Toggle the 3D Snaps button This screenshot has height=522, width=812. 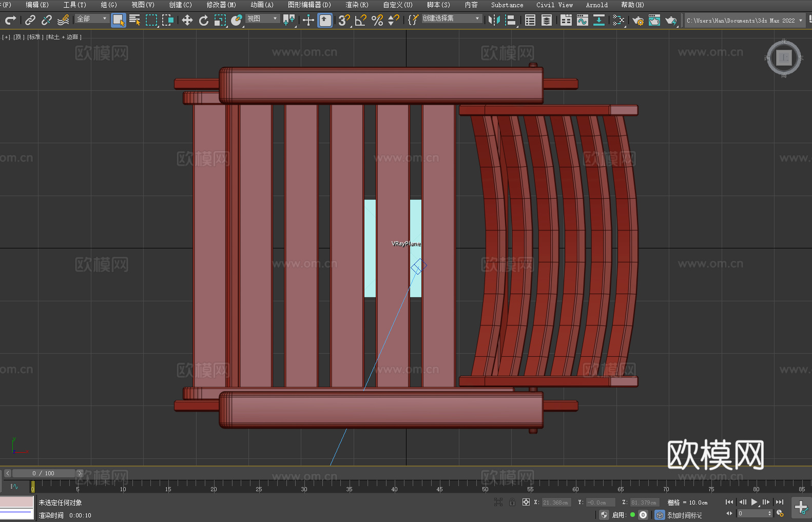coord(344,20)
